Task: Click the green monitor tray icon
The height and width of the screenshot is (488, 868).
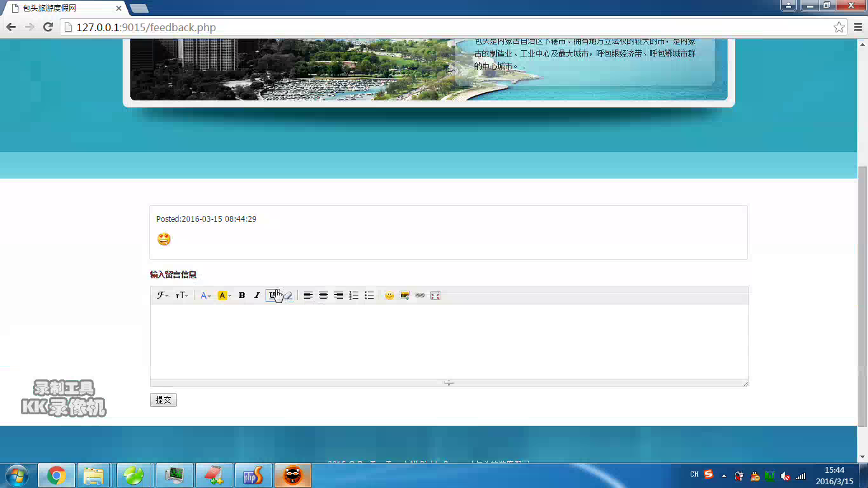Action: click(x=770, y=475)
